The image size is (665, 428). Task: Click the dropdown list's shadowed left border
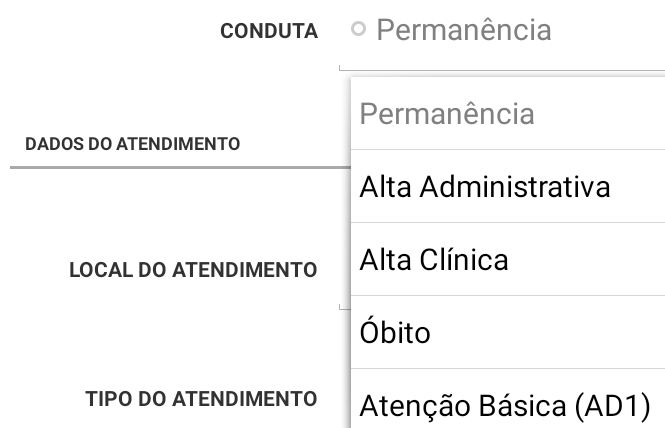(x=351, y=252)
